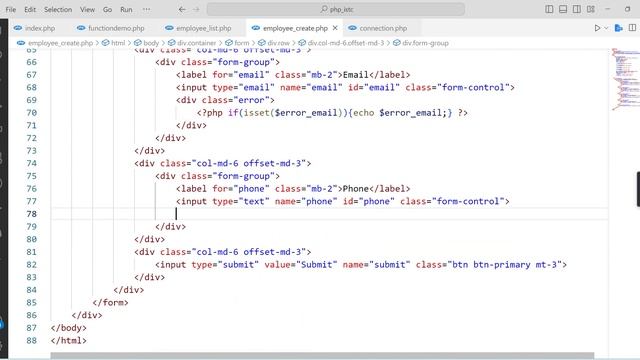Run the PHP file with play button
640x360 pixels.
597,28
